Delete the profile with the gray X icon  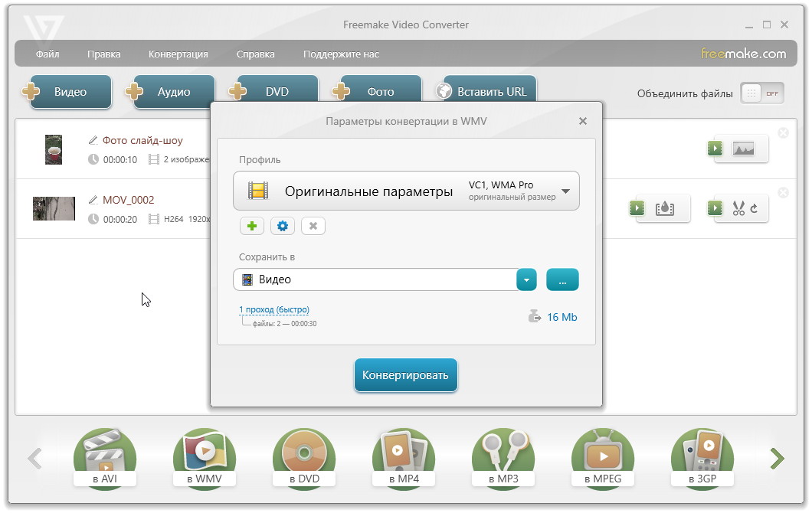[313, 226]
